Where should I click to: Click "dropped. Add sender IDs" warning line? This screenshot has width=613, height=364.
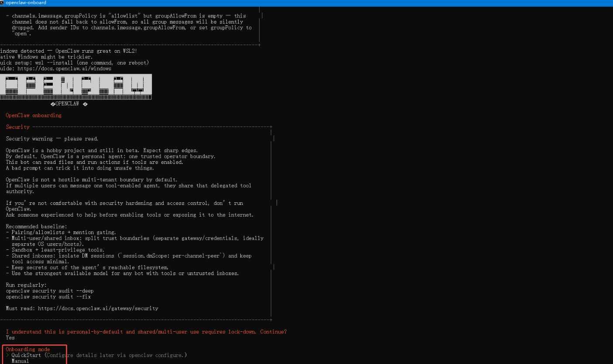click(132, 27)
